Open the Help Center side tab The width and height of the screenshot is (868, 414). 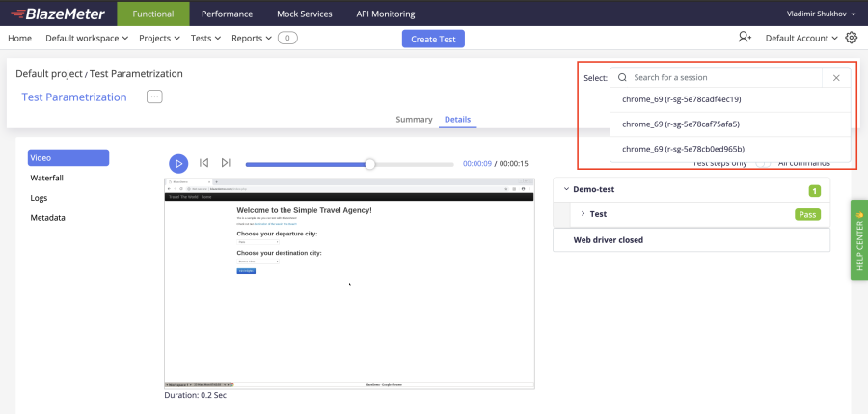tap(859, 239)
